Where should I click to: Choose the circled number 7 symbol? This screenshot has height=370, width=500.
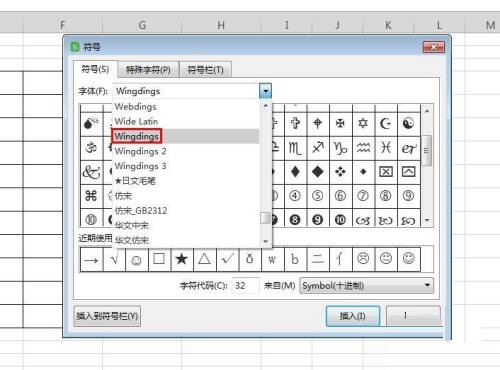(x=363, y=196)
